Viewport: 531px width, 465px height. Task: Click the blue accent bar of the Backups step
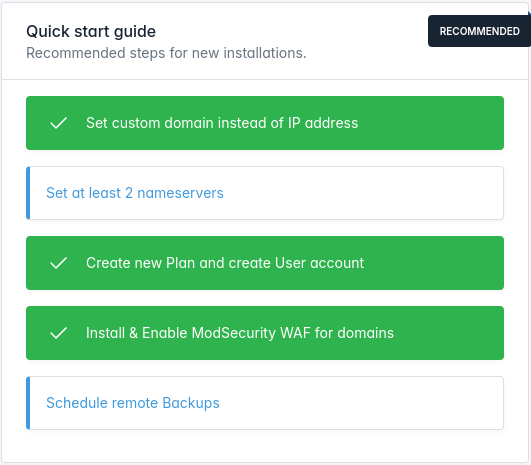[28, 403]
